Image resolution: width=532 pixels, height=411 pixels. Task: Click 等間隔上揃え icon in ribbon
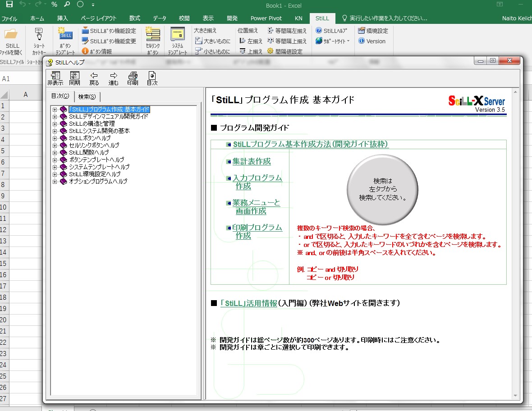coord(287,41)
